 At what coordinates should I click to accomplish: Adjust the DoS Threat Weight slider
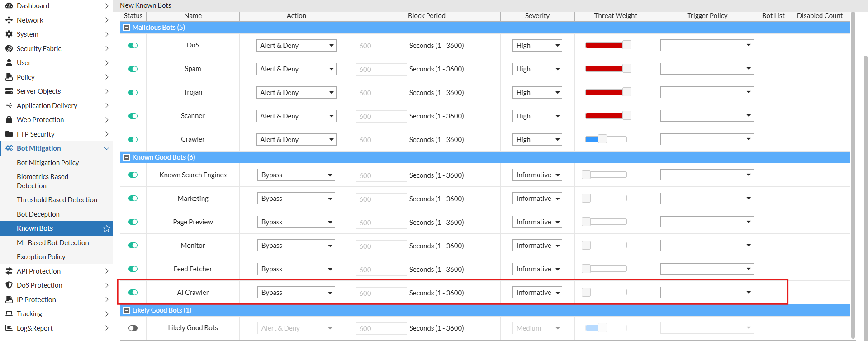626,45
